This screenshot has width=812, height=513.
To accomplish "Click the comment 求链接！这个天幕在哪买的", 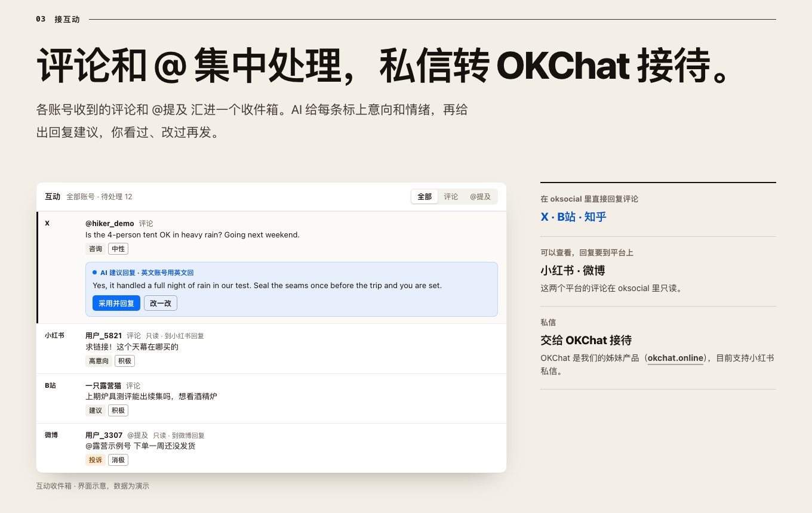I will (132, 347).
